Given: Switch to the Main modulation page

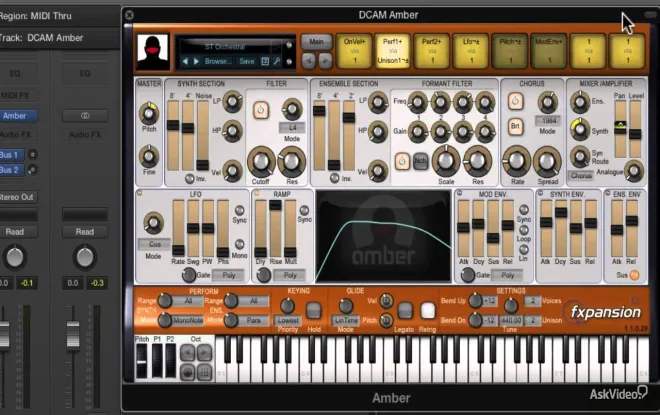Looking at the screenshot, I should coord(317,42).
